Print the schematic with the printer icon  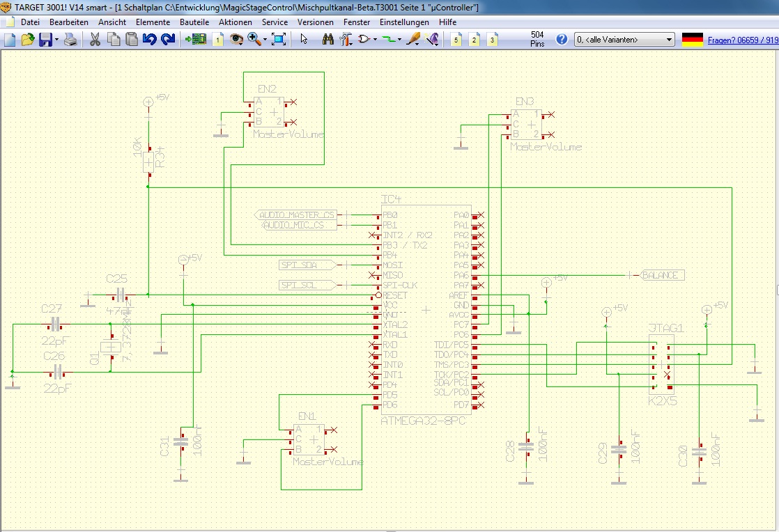tap(70, 40)
